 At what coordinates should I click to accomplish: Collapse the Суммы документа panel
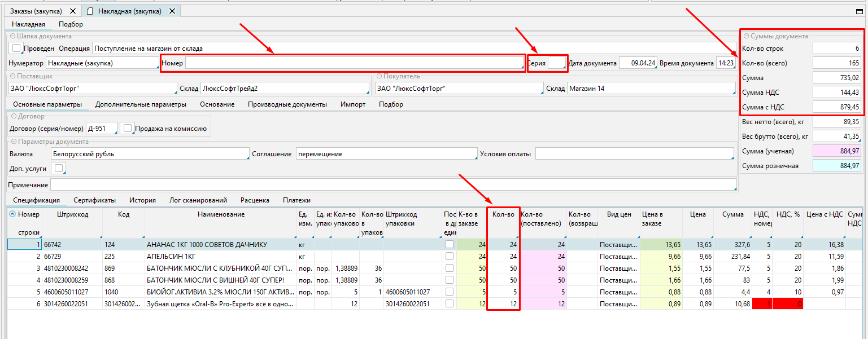point(746,36)
